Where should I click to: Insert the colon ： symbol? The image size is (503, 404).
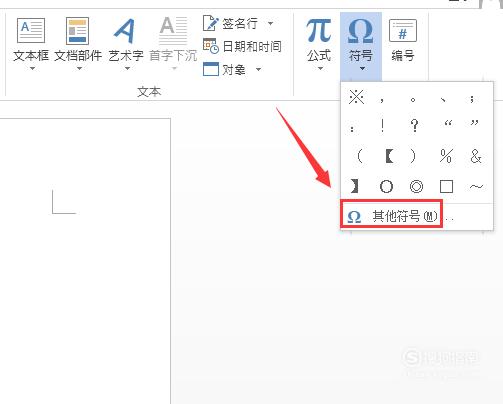pos(352,129)
